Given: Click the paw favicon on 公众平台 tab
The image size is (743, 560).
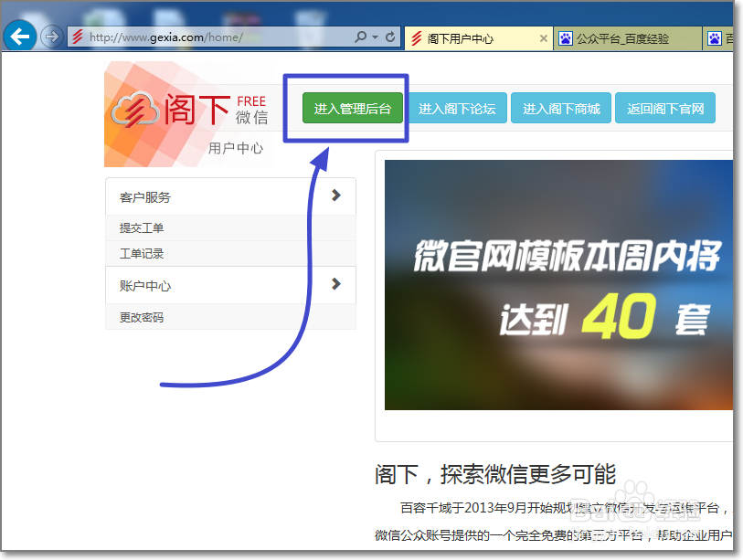Looking at the screenshot, I should coord(566,38).
